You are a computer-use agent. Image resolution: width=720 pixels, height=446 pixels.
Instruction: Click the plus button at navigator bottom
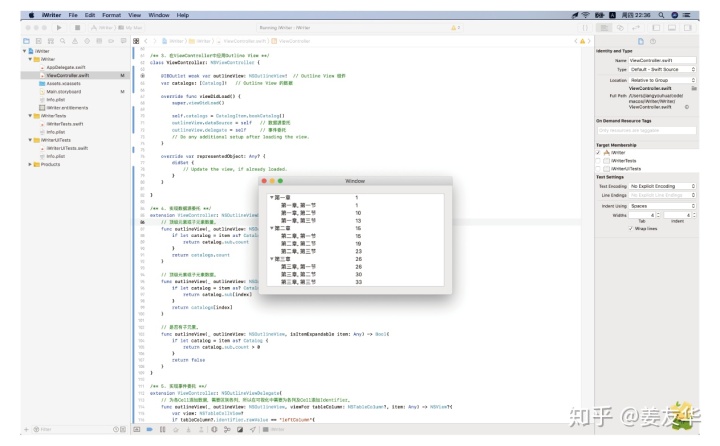click(x=26, y=429)
